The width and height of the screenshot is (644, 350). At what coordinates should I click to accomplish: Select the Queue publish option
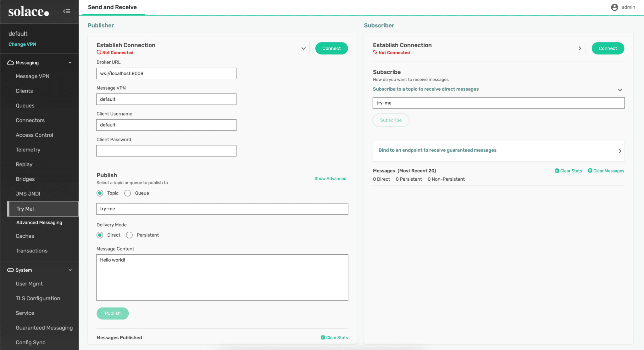coord(128,193)
